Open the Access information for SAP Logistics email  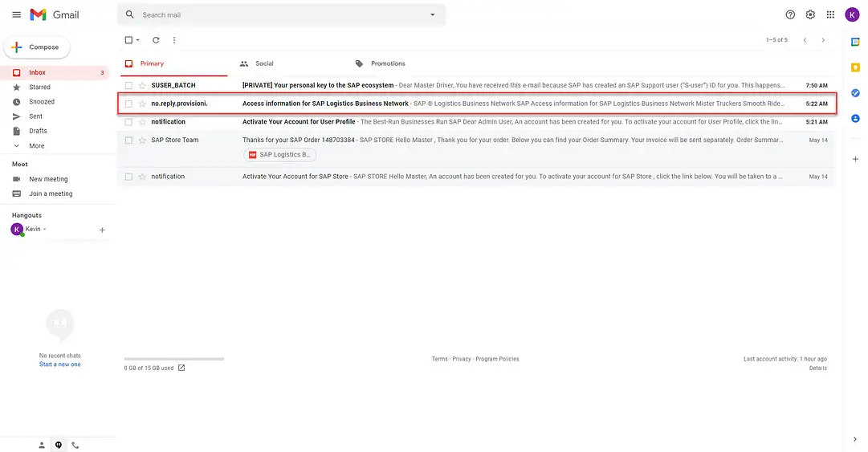coord(477,104)
